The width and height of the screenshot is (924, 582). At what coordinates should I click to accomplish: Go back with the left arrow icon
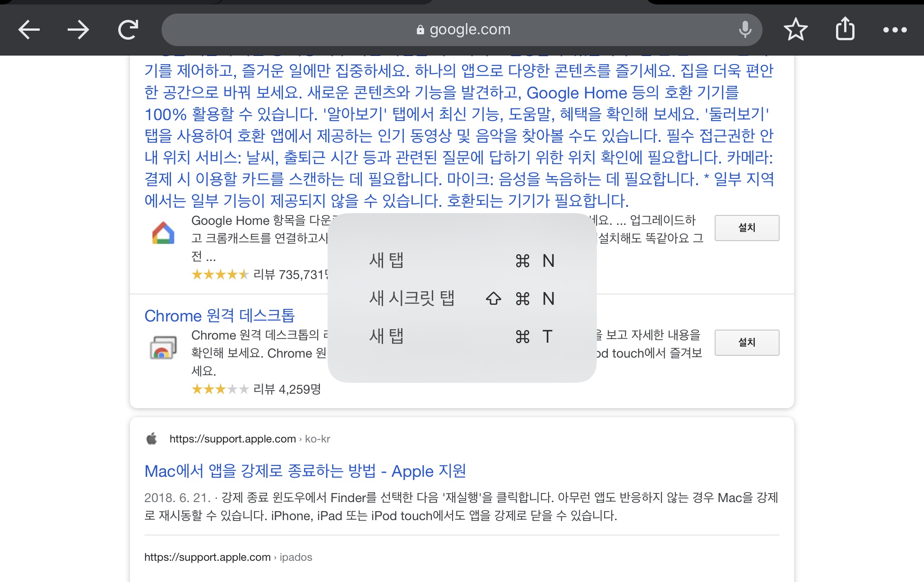coord(29,30)
